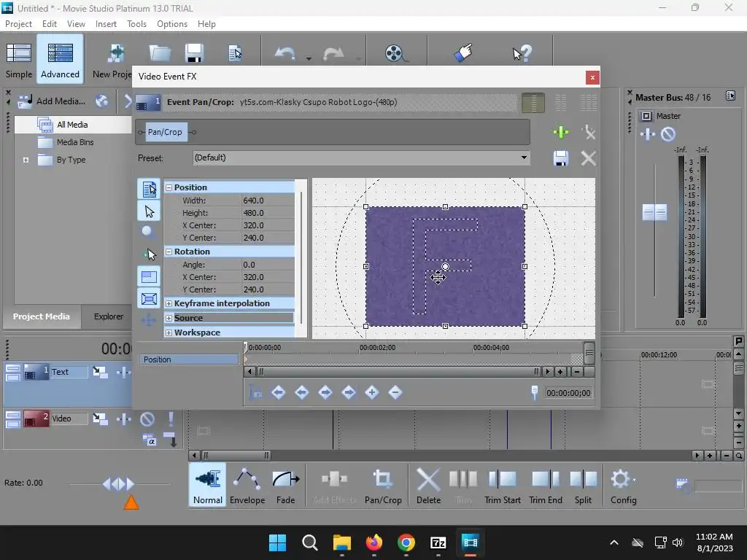Screen dimensions: 747x560
Task: Open the Project menu
Action: pyautogui.click(x=18, y=24)
